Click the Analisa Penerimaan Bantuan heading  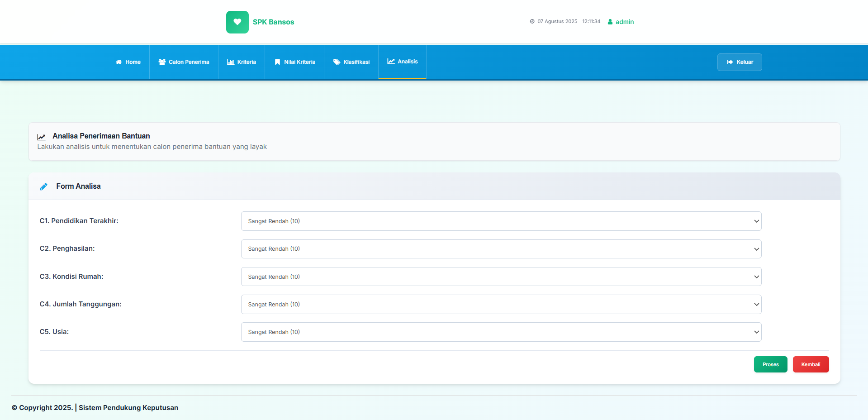101,136
